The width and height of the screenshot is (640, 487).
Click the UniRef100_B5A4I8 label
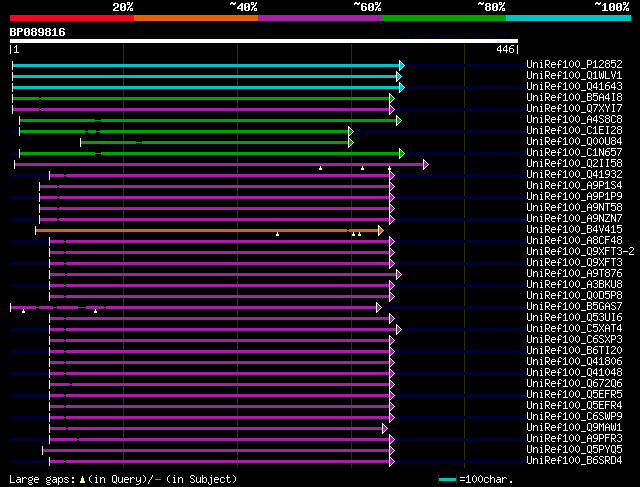click(x=574, y=98)
